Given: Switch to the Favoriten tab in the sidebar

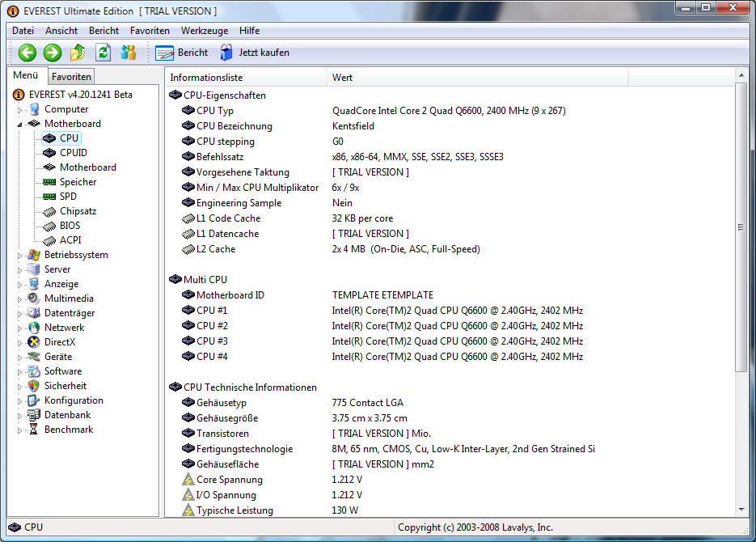Looking at the screenshot, I should click(x=71, y=77).
